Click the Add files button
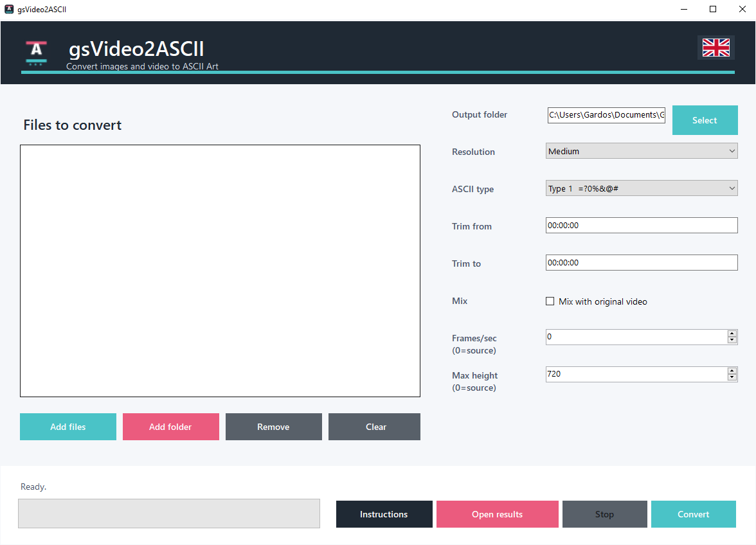This screenshot has height=545, width=756. coord(68,427)
